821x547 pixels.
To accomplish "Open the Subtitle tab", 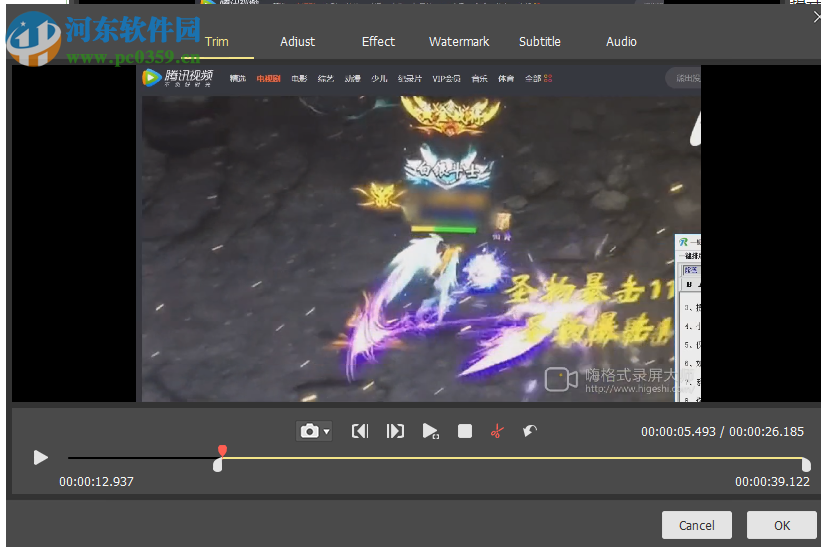I will tap(539, 42).
